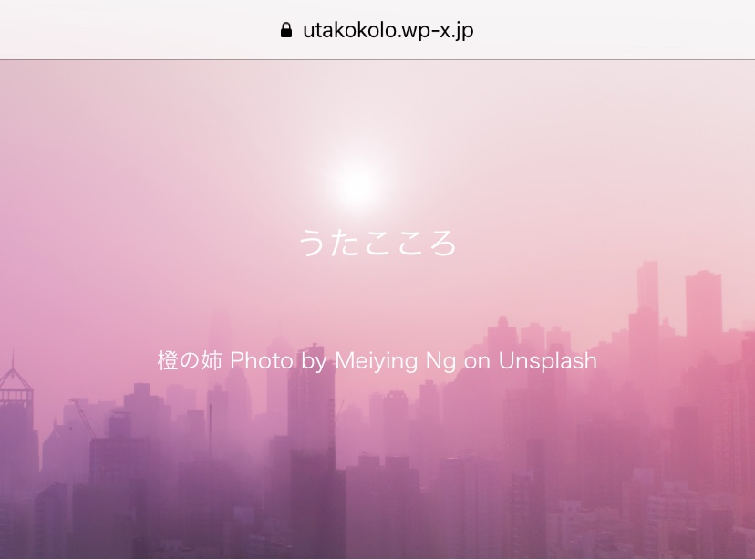Click the construction crane in the skyline
This screenshot has width=755, height=560.
(x=83, y=417)
